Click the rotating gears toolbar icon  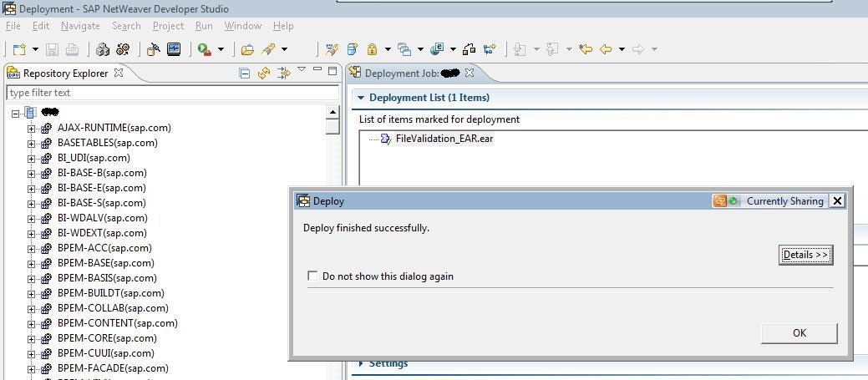click(x=123, y=50)
